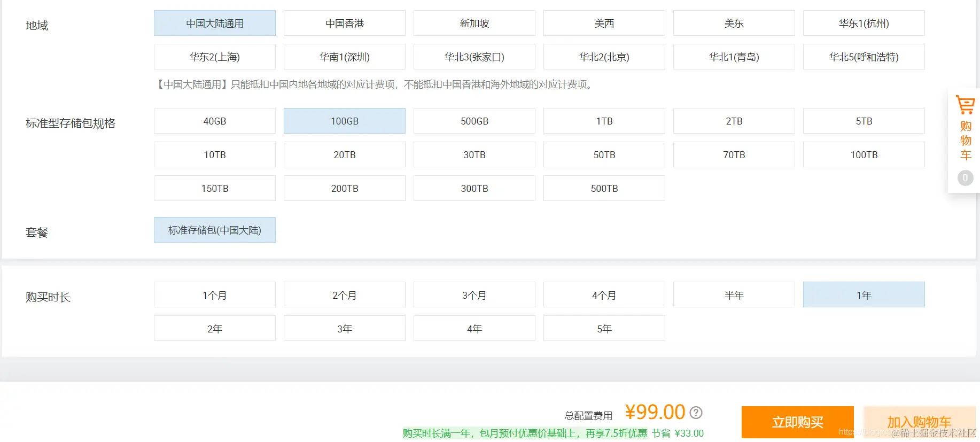Click the cart item count badge
980x442 pixels.
click(965, 178)
